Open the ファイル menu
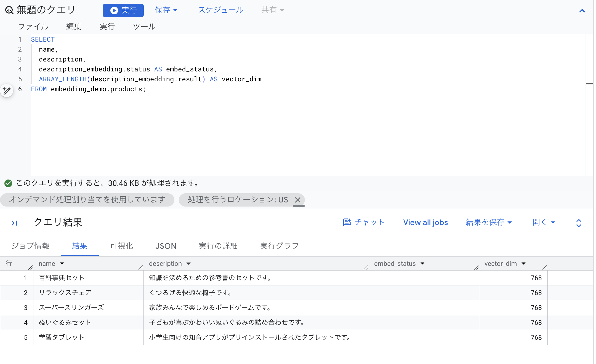Viewport: 596px width, 364px height. click(33, 27)
